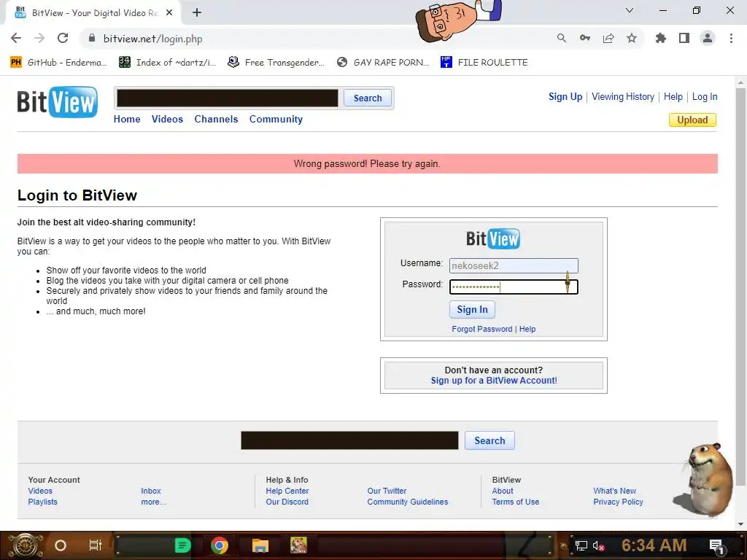Open the Privacy Policy link

coord(618,502)
